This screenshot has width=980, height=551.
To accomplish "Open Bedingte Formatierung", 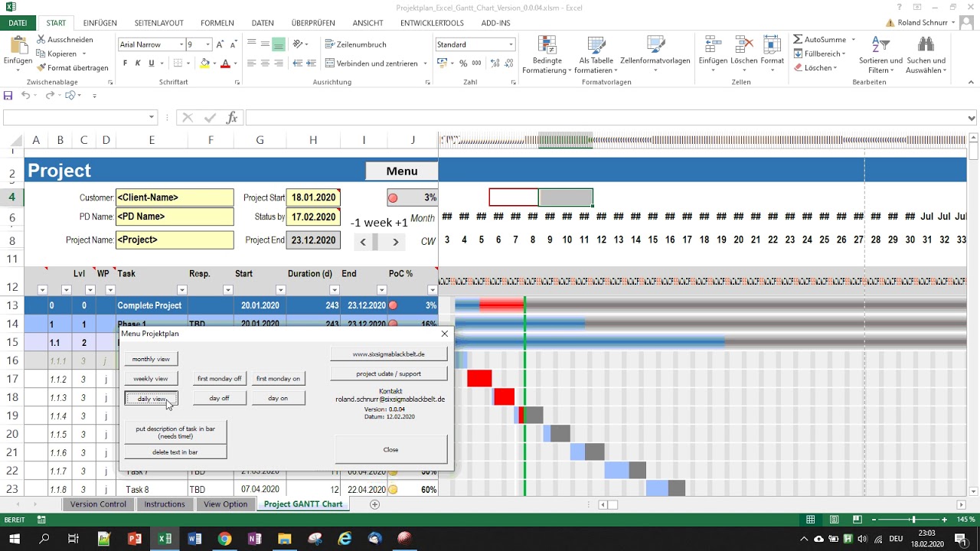I will (x=547, y=54).
